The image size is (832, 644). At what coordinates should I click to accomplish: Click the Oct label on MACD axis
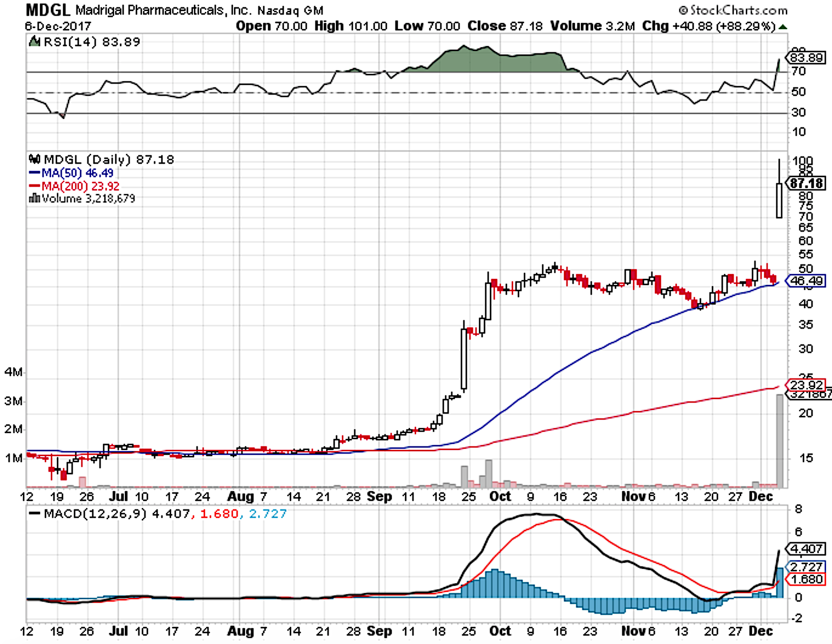click(x=500, y=631)
